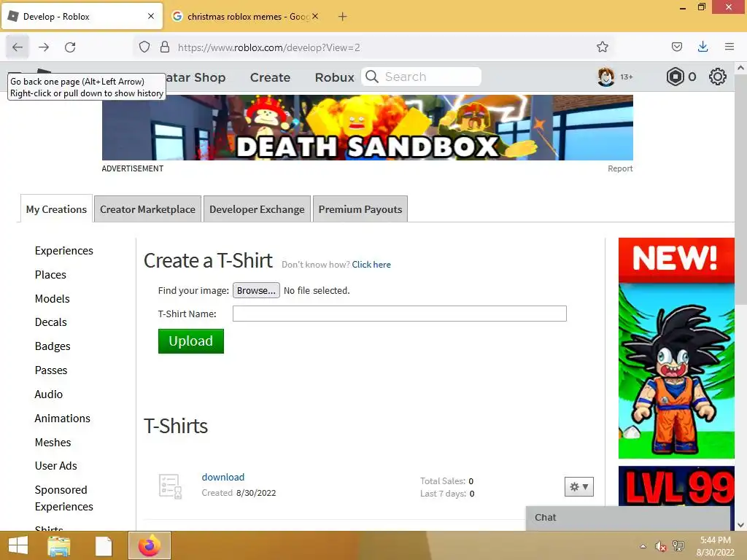Select Audio in the sidebar

[x=49, y=394]
